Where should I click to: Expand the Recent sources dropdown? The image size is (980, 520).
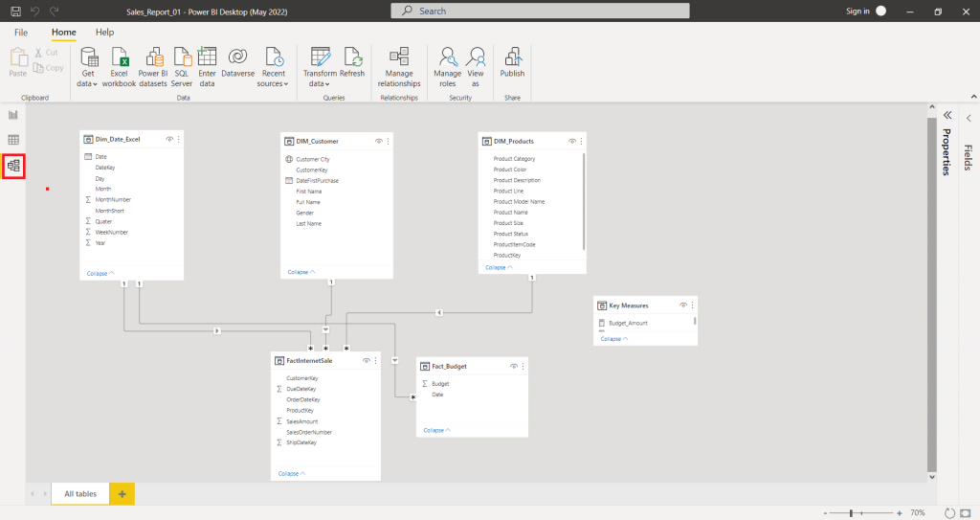[273, 68]
